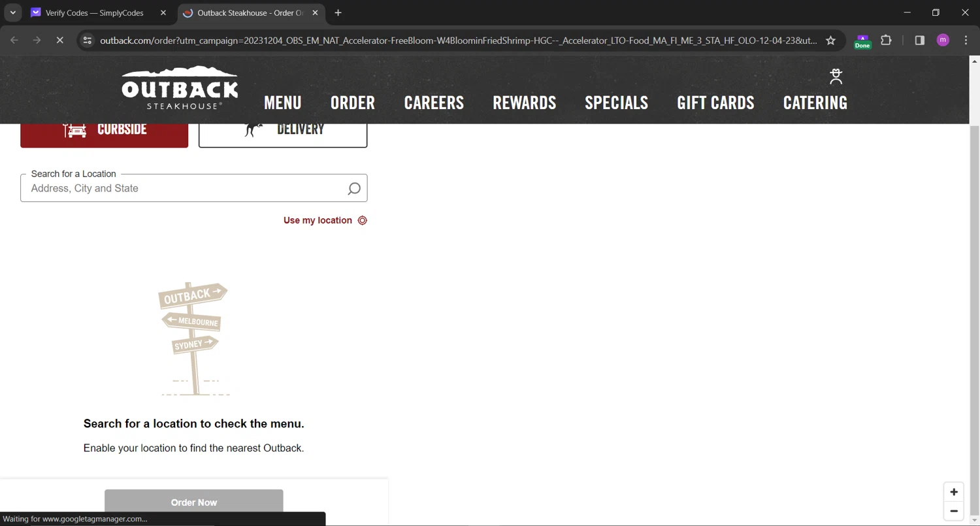This screenshot has height=526, width=980.
Task: Click the search magnifier icon in location field
Action: coord(353,189)
